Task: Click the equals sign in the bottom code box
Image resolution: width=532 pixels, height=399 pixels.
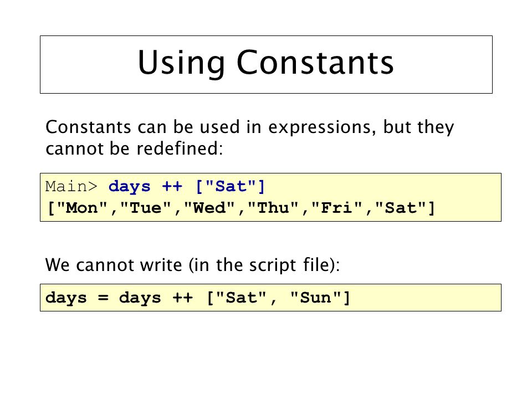Action: pyautogui.click(x=103, y=298)
